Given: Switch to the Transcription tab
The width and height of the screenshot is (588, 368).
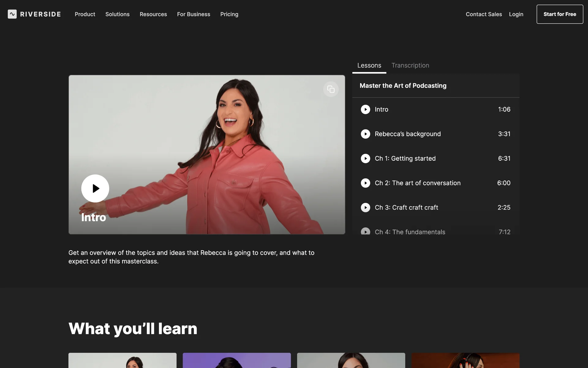Looking at the screenshot, I should (x=410, y=65).
